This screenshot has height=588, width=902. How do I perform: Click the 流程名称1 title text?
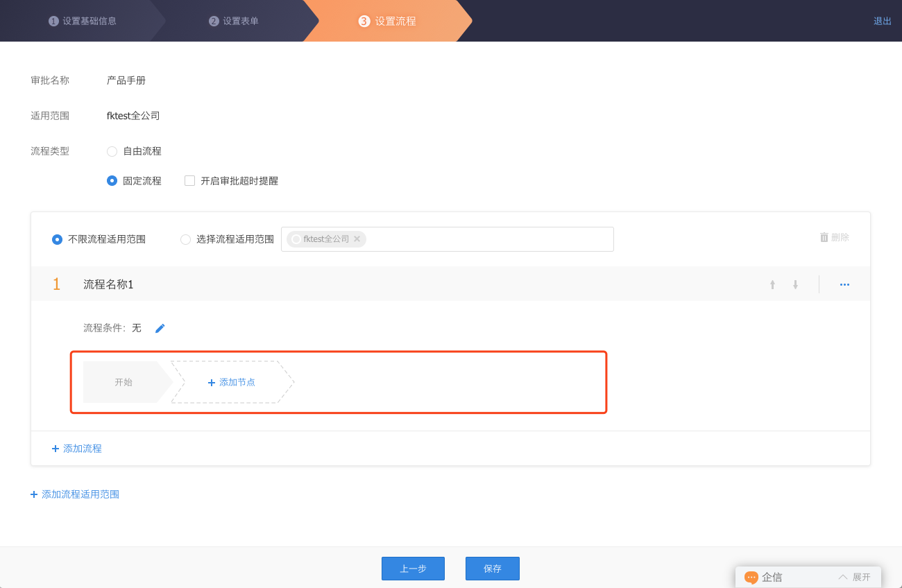click(x=108, y=284)
